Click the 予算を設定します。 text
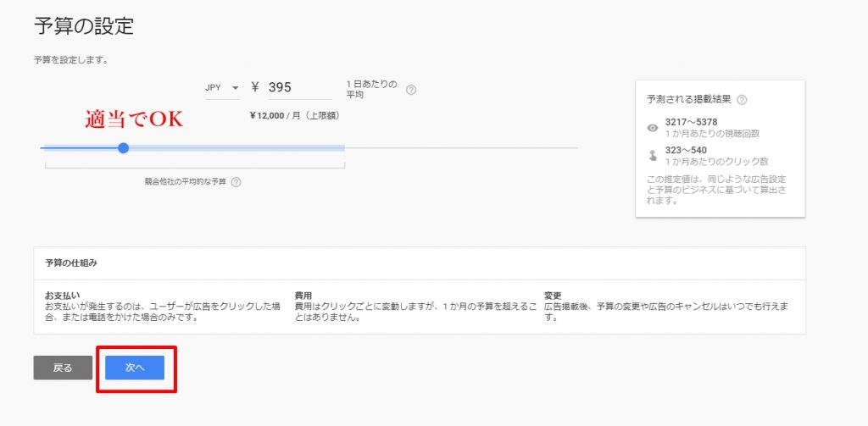Screen dimensions: 868x426 71,60
